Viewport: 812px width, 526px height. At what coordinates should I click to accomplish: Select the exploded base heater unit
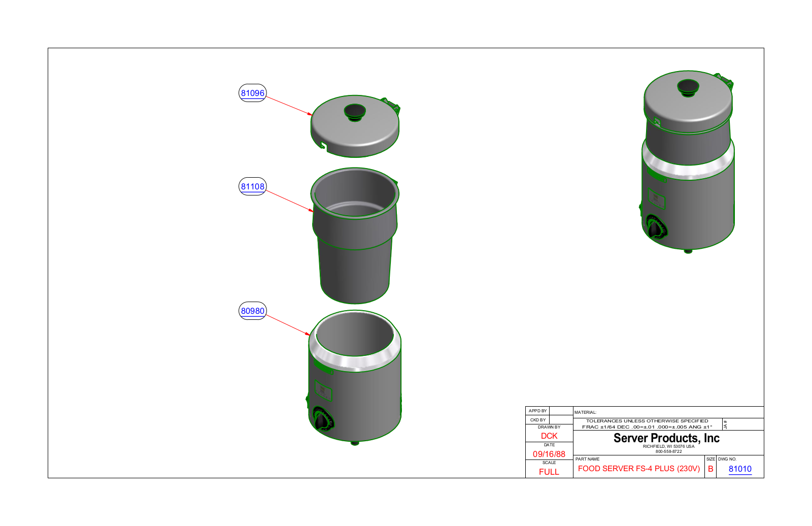[354, 378]
